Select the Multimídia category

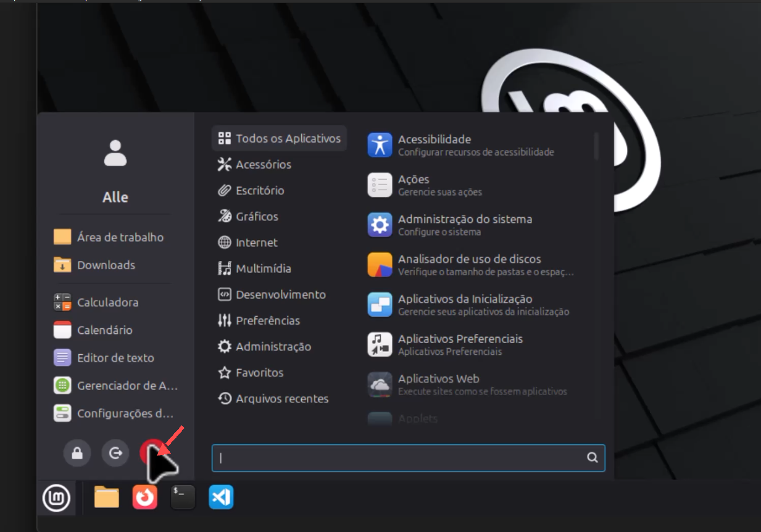coord(279,268)
